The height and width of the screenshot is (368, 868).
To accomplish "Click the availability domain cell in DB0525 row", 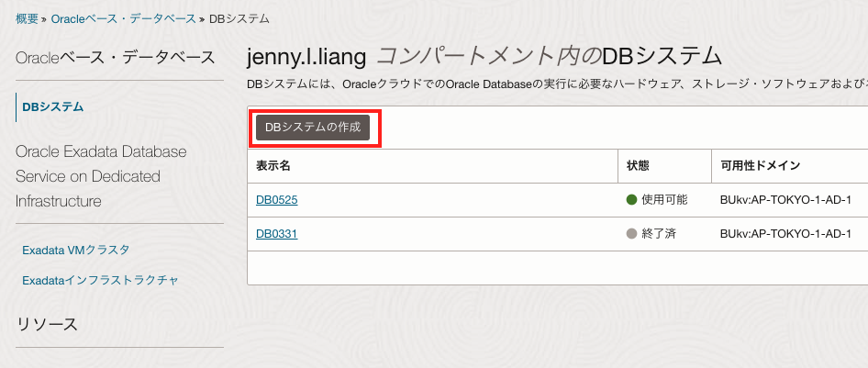I will coord(786,199).
